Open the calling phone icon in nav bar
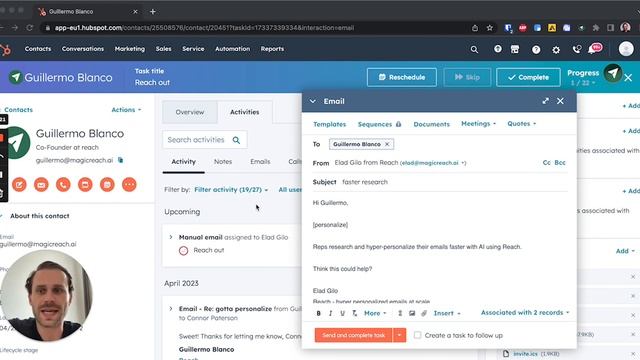 (x=576, y=50)
